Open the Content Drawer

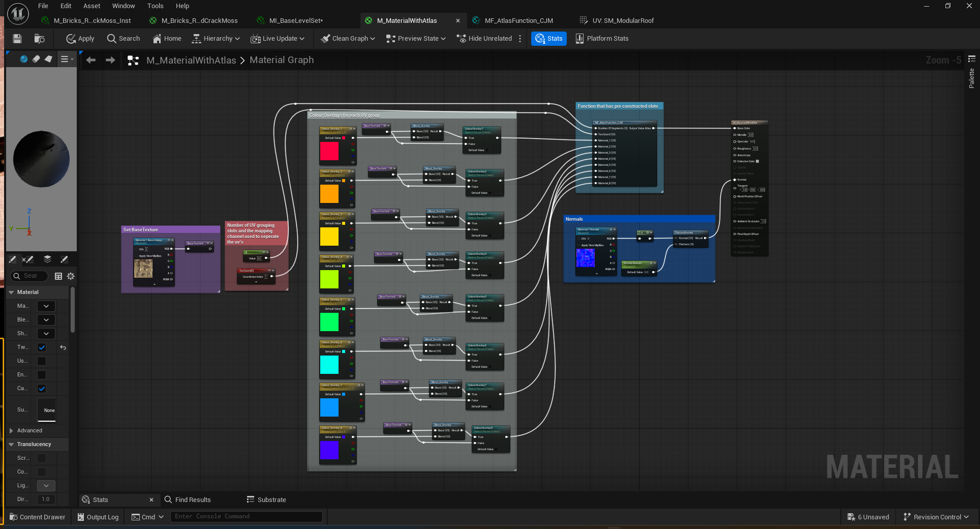38,517
